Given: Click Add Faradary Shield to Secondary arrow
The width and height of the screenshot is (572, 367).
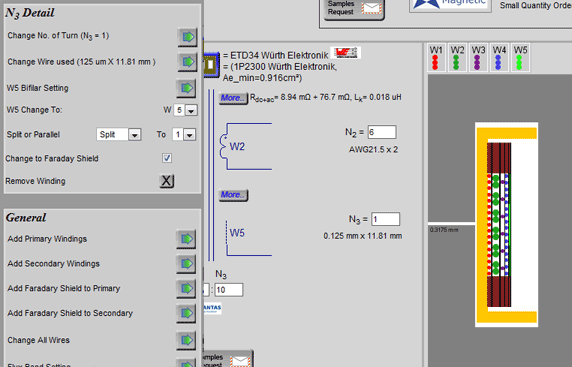Looking at the screenshot, I should pyautogui.click(x=186, y=313).
